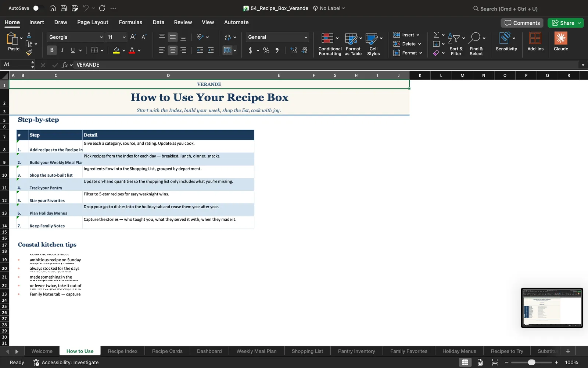Select the Recipe Index sheet tab
The width and height of the screenshot is (588, 368).
122,351
